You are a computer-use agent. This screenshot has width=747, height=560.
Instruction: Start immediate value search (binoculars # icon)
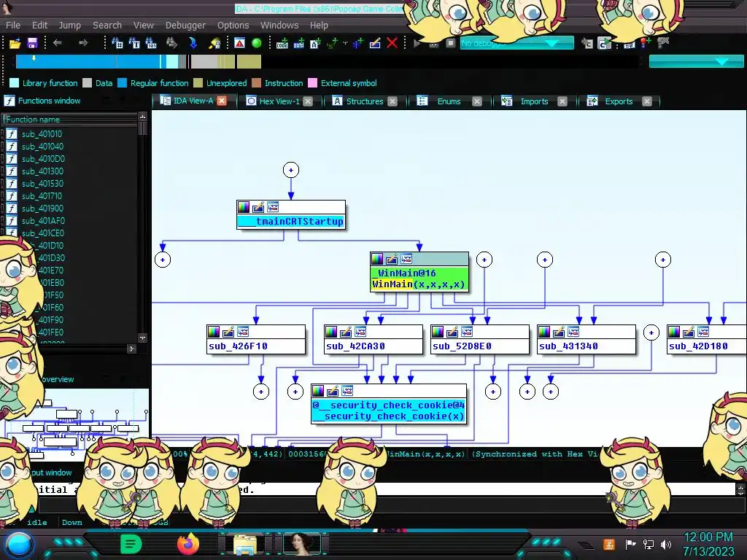pos(117,43)
